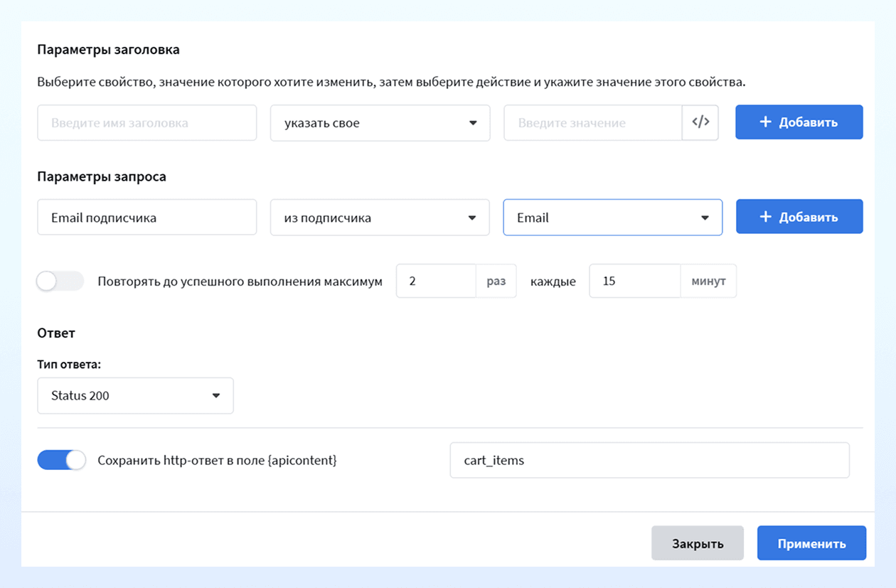
Task: Open the code variable picker icon
Action: [x=700, y=122]
